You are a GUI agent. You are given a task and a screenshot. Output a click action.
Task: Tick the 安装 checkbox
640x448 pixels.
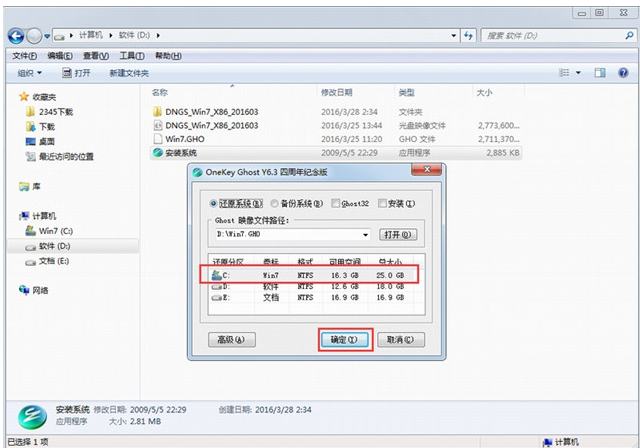click(383, 203)
